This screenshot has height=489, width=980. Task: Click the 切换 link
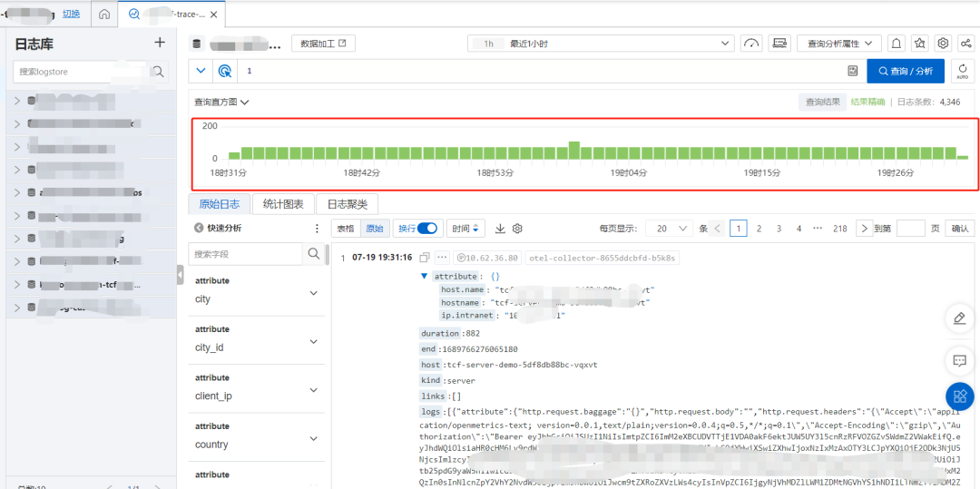(x=72, y=14)
